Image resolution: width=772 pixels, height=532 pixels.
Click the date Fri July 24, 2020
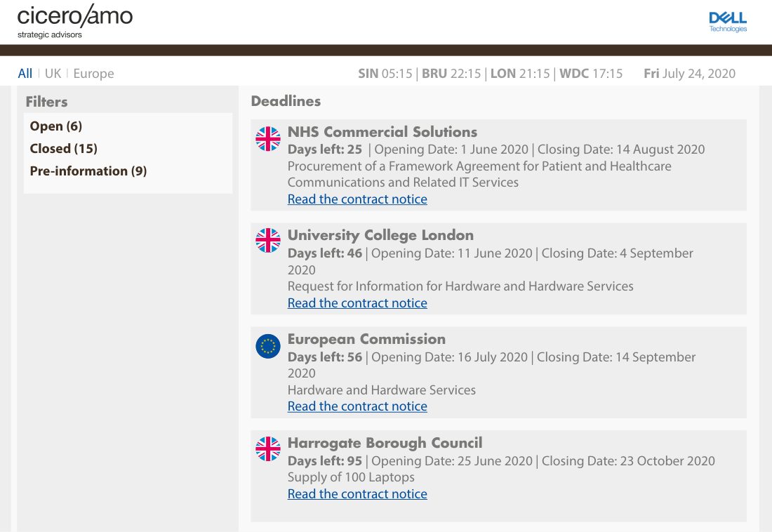[x=690, y=74]
